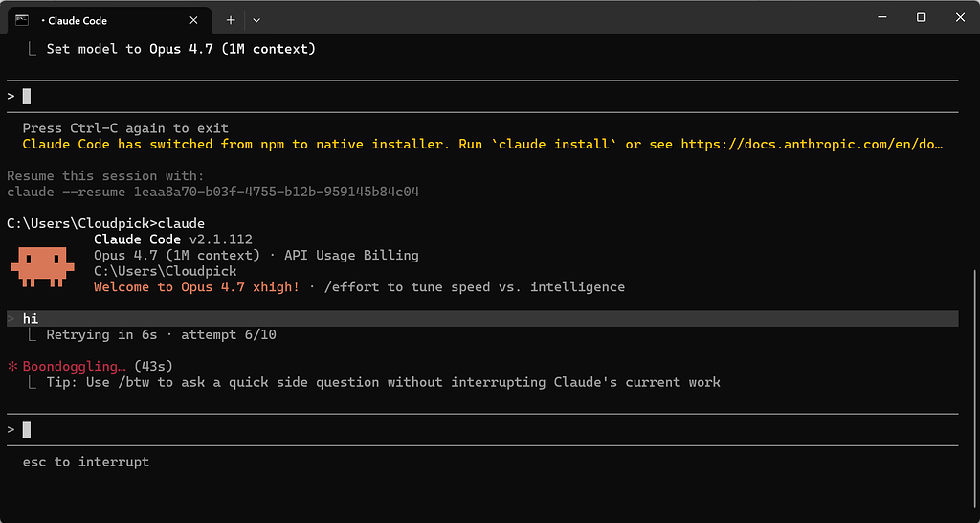
Task: Click the bottom prompt input cursor
Action: [x=26, y=430]
